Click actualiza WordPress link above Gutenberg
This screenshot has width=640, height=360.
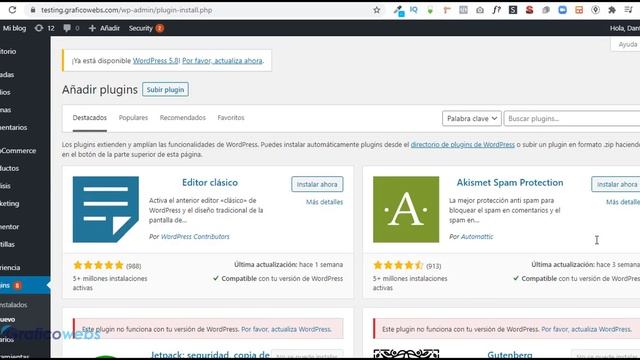point(586,329)
